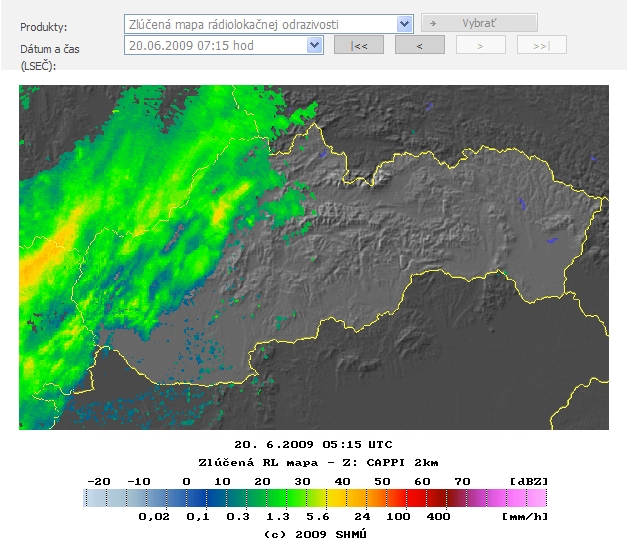The width and height of the screenshot is (644, 547).
Task: Click the red 50 dBZ segment of legend
Action: coord(384,498)
